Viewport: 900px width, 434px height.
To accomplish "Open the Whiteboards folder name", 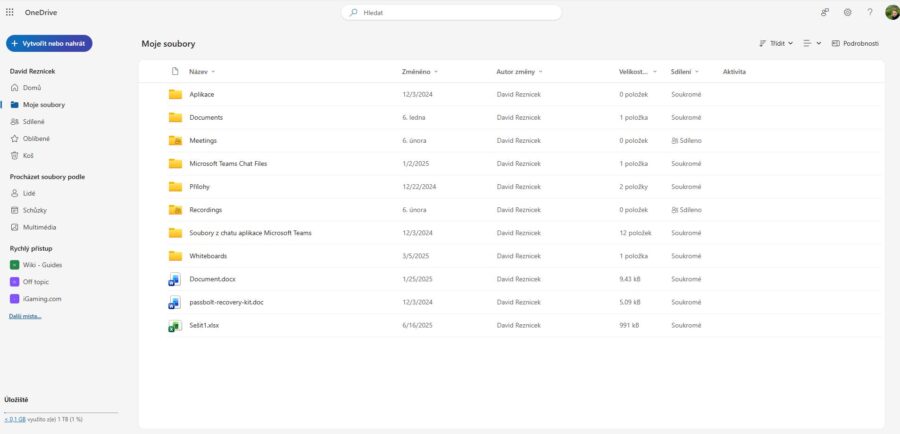I will pos(208,255).
